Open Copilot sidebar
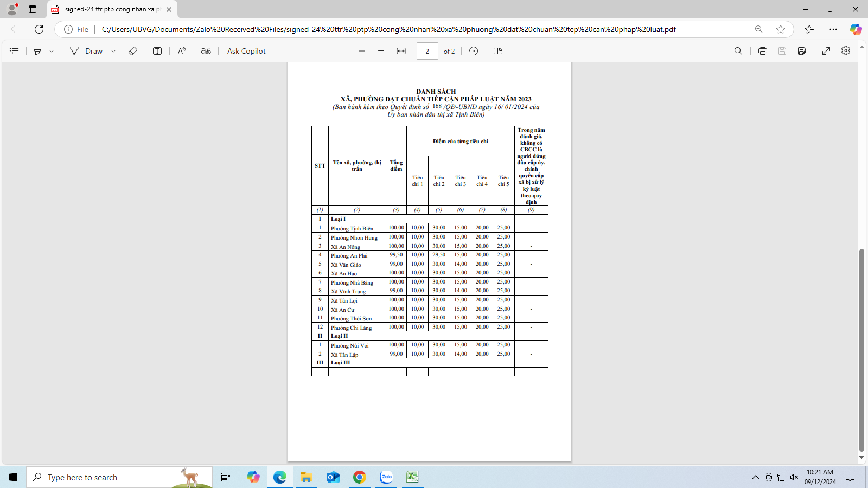This screenshot has height=488, width=868. (856, 29)
